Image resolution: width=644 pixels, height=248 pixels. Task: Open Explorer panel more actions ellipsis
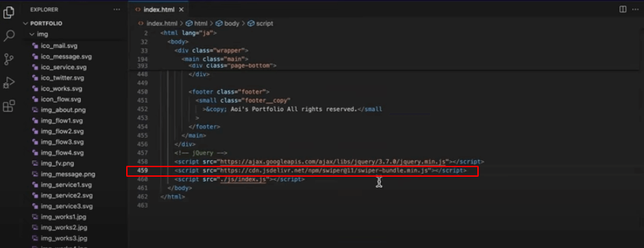click(117, 10)
